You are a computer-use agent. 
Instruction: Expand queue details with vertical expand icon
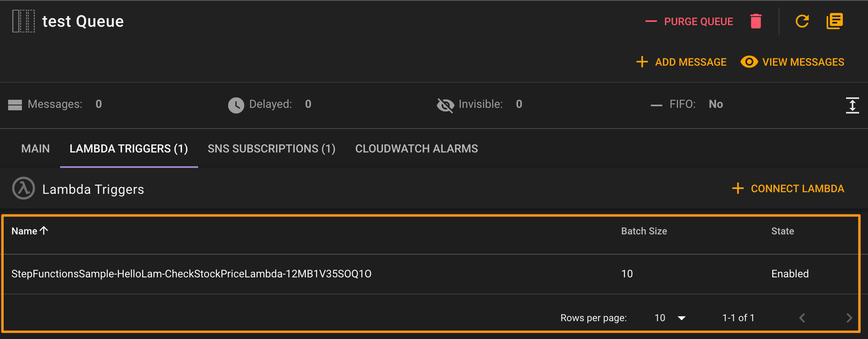[852, 105]
